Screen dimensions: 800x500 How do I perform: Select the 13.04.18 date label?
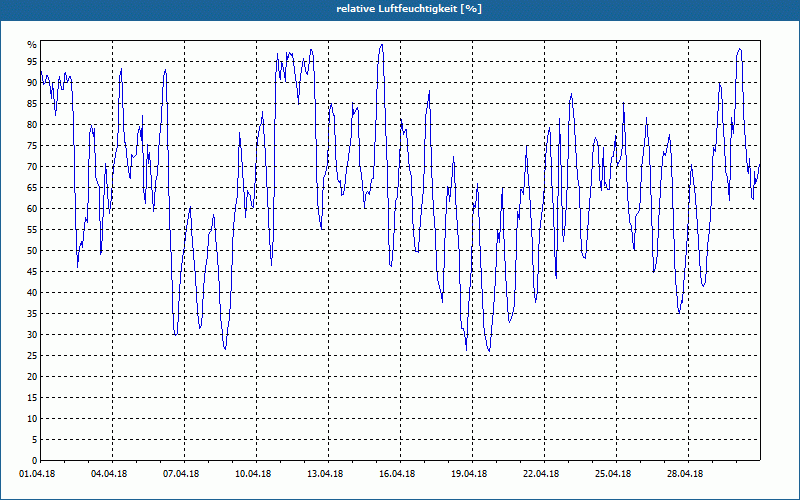pyautogui.click(x=325, y=474)
